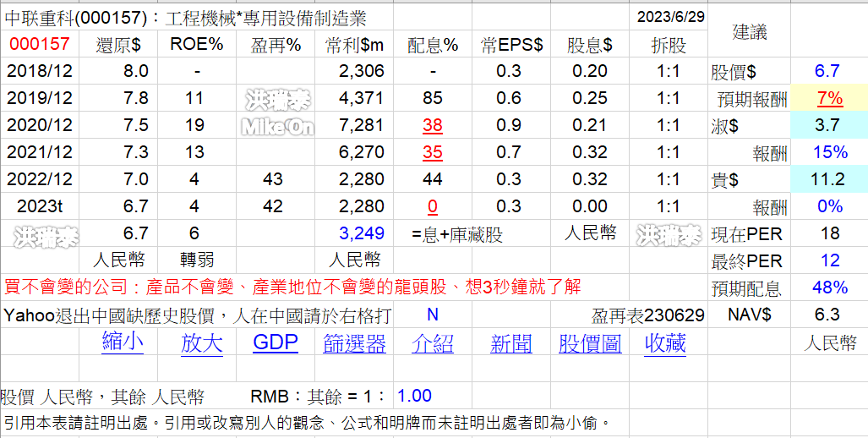Image resolution: width=868 pixels, height=438 pixels.
Task: Click the 報酬 value 15%
Action: tap(830, 152)
